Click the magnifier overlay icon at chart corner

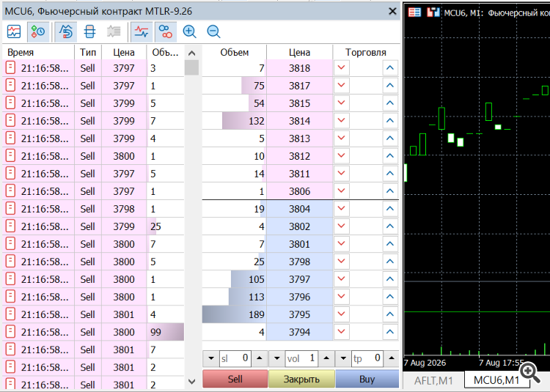(x=530, y=372)
